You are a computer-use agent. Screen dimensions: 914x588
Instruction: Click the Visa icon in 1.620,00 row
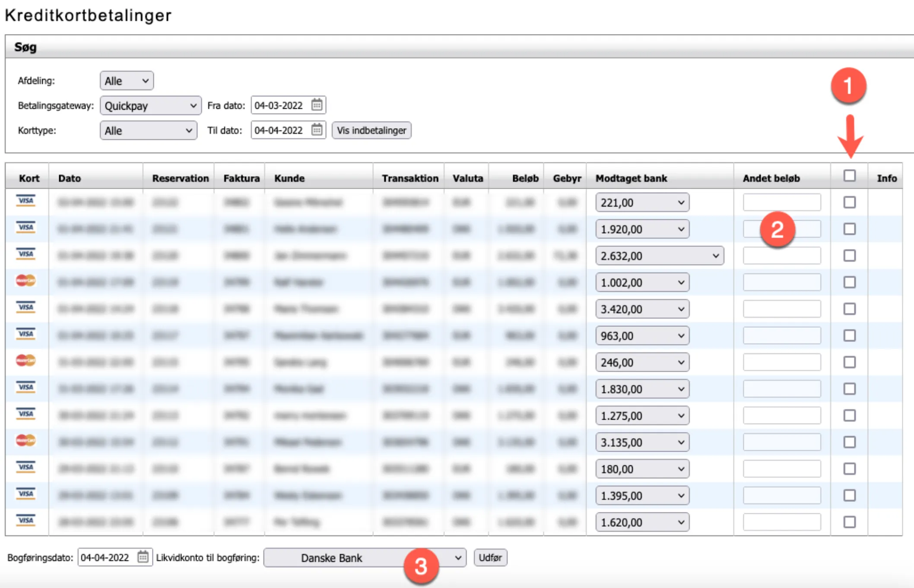coord(26,521)
